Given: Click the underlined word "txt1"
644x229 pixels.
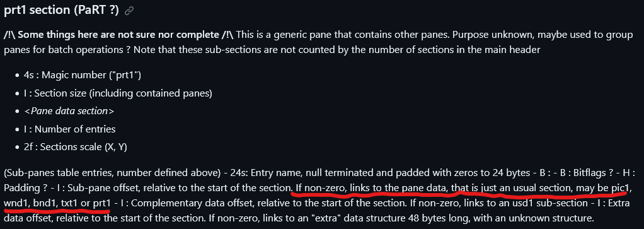Looking at the screenshot, I should [x=70, y=203].
